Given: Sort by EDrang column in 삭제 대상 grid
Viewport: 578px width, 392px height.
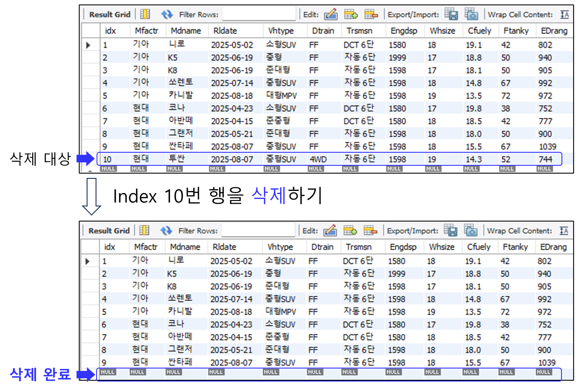Looking at the screenshot, I should [555, 31].
